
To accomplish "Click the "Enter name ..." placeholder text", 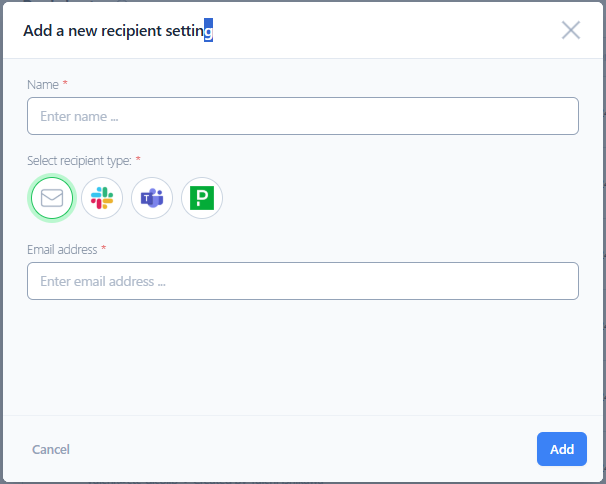I will [79, 116].
